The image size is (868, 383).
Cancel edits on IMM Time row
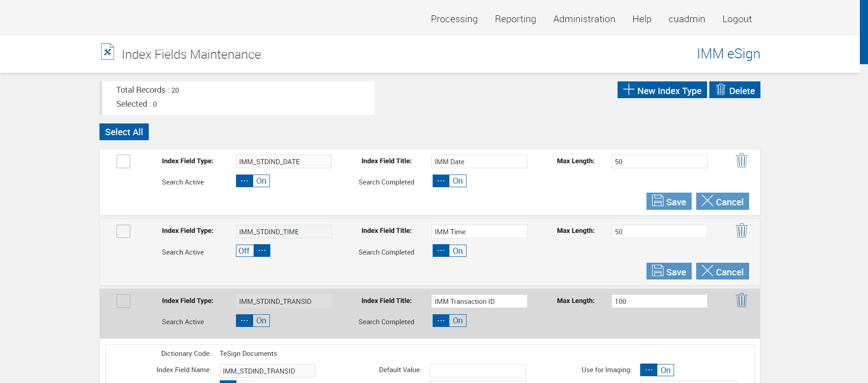click(722, 272)
